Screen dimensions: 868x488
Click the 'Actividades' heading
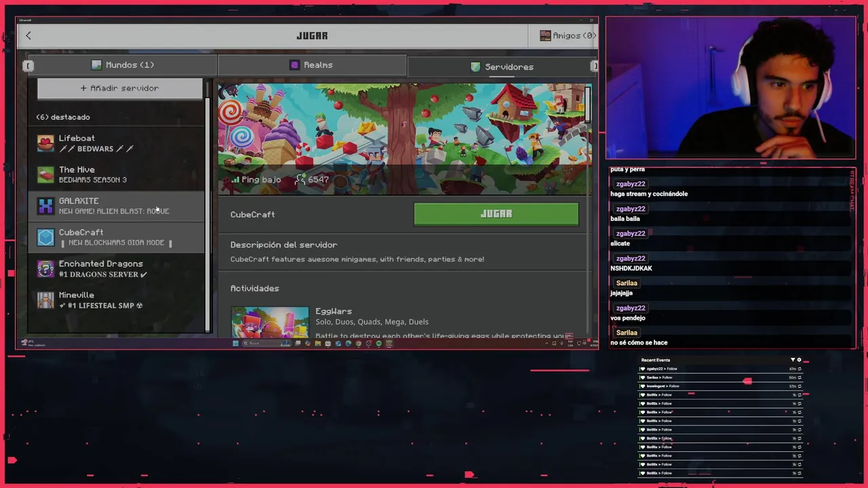(255, 288)
